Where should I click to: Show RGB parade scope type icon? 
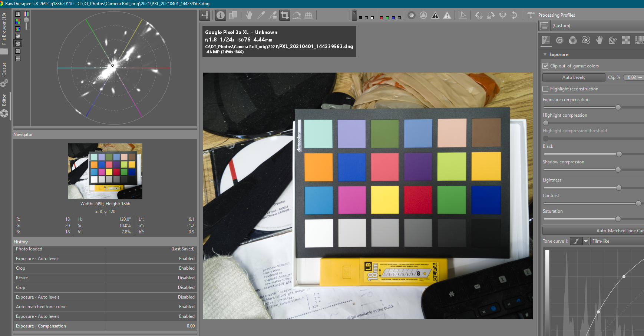(x=18, y=29)
